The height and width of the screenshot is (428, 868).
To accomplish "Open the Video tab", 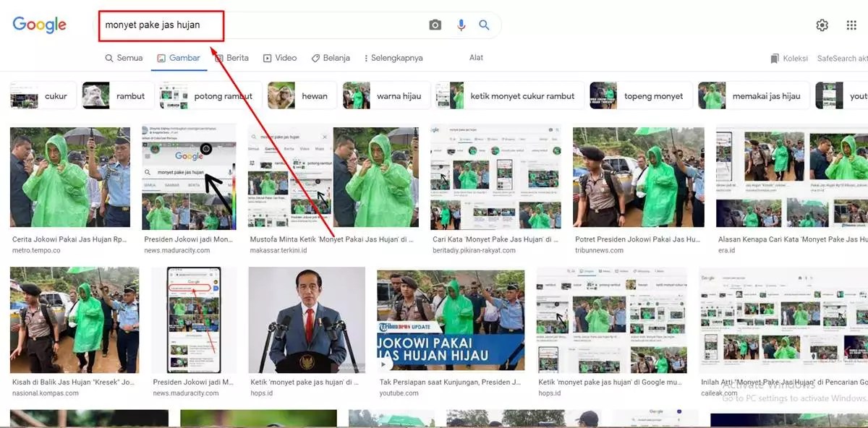I will pos(280,58).
